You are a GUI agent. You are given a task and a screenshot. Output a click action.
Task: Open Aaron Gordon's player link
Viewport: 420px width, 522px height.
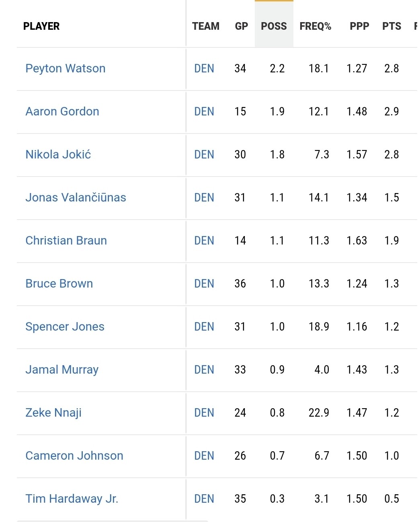click(x=62, y=111)
